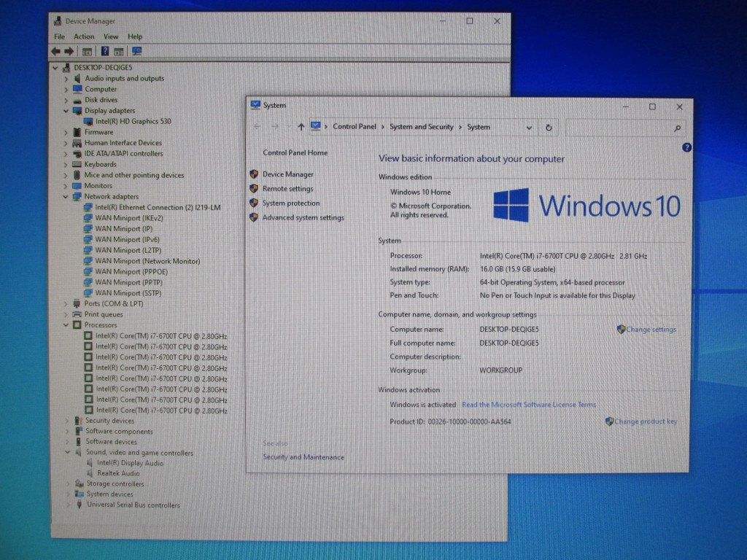
Task: Select the Monitors category icon
Action: 77,186
